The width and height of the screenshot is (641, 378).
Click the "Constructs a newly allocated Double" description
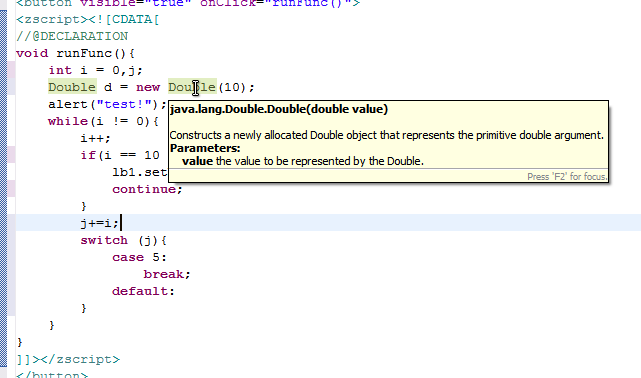pyautogui.click(x=386, y=135)
